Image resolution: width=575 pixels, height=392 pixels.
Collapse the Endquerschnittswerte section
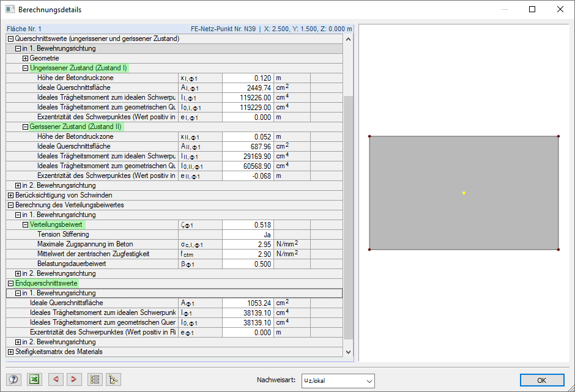point(10,283)
